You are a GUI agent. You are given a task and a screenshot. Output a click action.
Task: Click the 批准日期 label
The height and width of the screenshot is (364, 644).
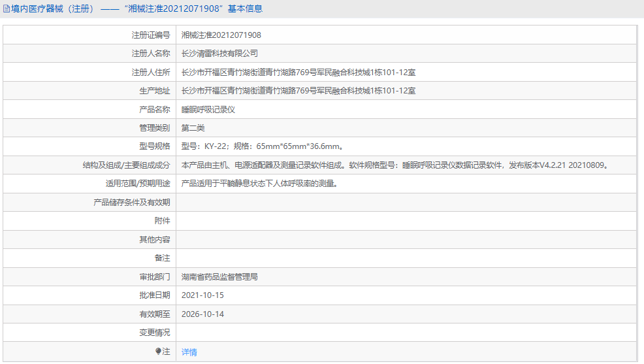(154, 295)
